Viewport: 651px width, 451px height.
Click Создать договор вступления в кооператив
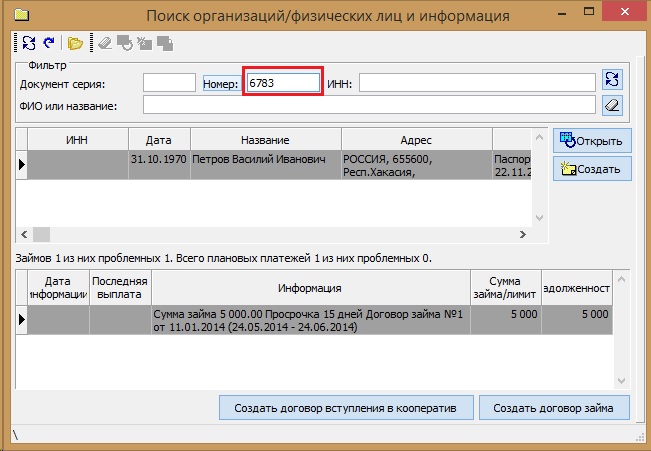point(346,408)
